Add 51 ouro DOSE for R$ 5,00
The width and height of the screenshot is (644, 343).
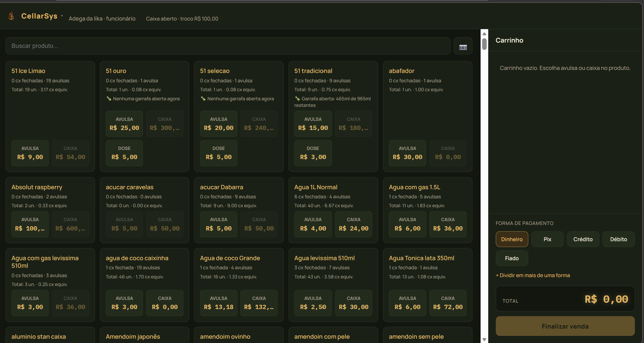(x=124, y=153)
